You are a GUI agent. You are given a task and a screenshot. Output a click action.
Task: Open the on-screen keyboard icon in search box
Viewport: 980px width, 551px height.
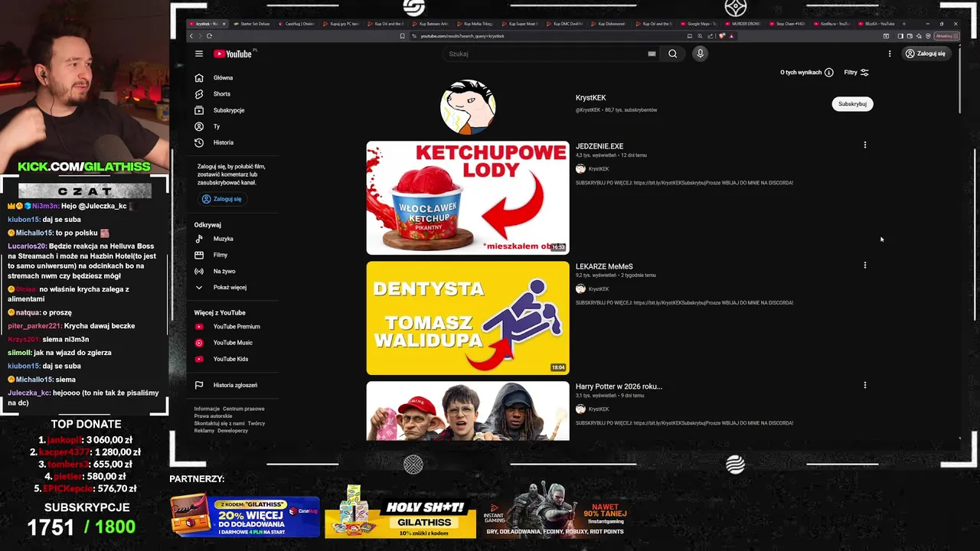[x=652, y=54]
